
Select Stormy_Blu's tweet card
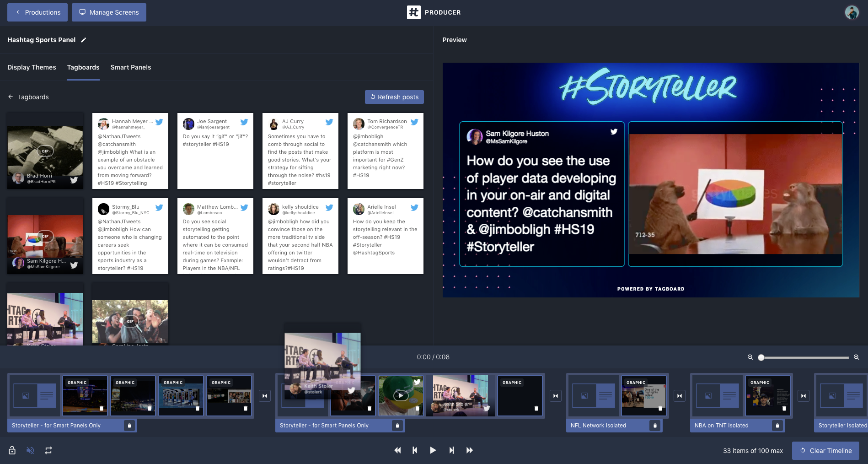click(x=130, y=236)
